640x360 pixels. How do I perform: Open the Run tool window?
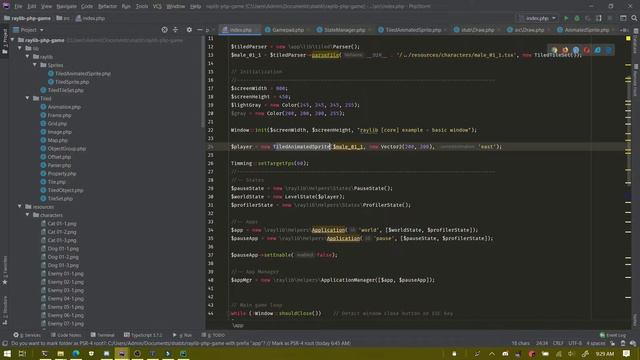(x=182, y=335)
